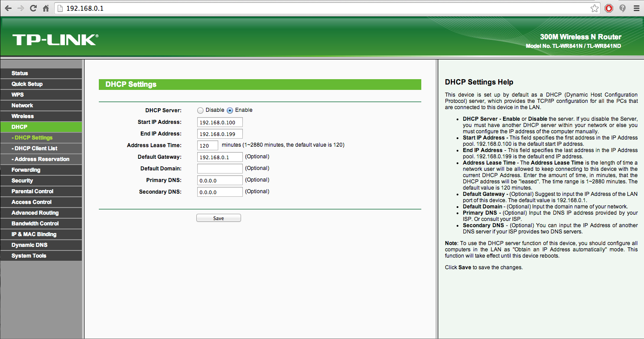Open the DHCP Client List submenu
This screenshot has width=644, height=339.
click(x=41, y=148)
